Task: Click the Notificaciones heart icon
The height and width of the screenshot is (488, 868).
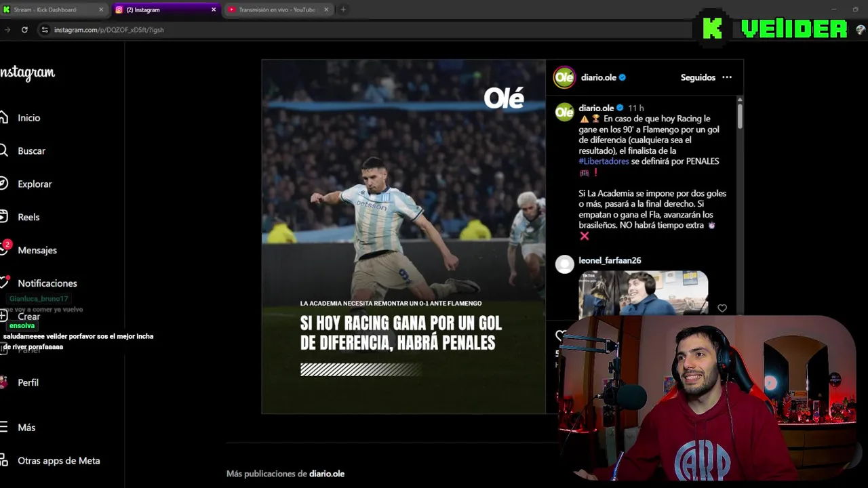Action: tap(3, 283)
